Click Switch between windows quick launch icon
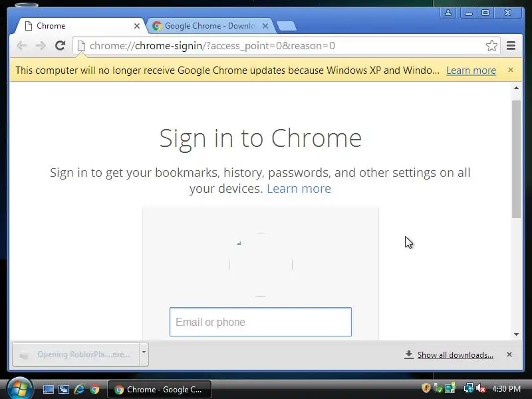The image size is (532, 399). (x=63, y=389)
